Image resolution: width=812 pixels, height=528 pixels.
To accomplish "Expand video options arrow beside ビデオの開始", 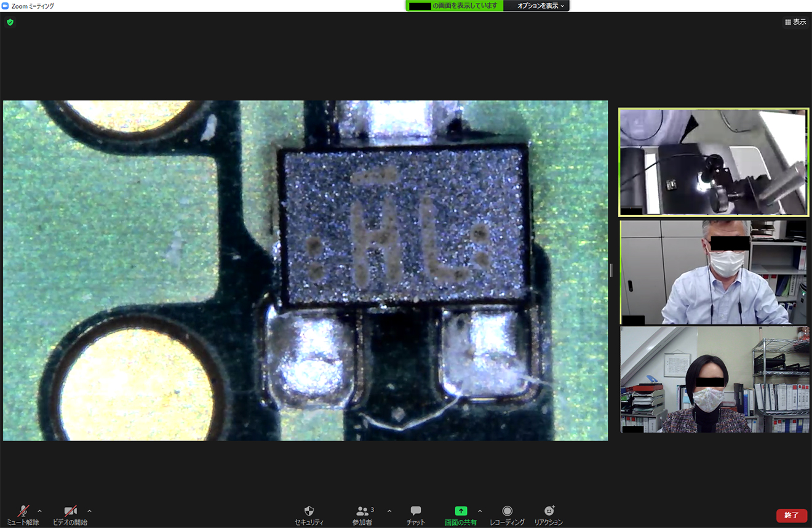I will 89,511.
